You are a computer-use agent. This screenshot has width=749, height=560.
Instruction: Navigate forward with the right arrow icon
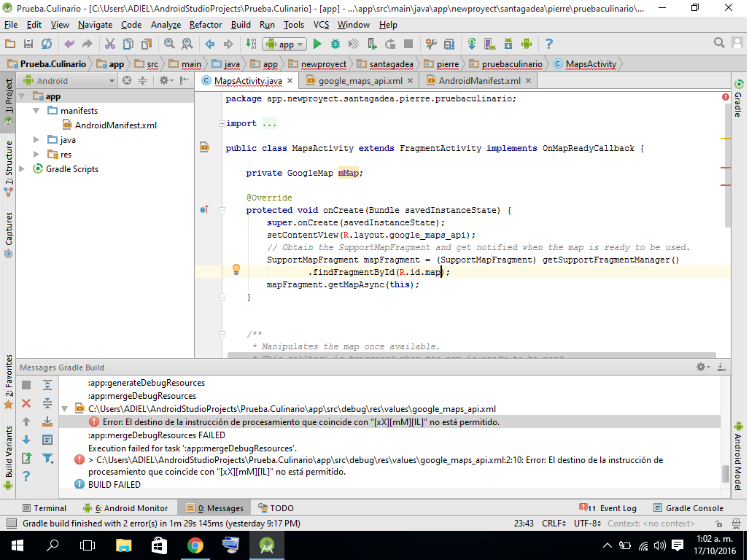coord(228,44)
